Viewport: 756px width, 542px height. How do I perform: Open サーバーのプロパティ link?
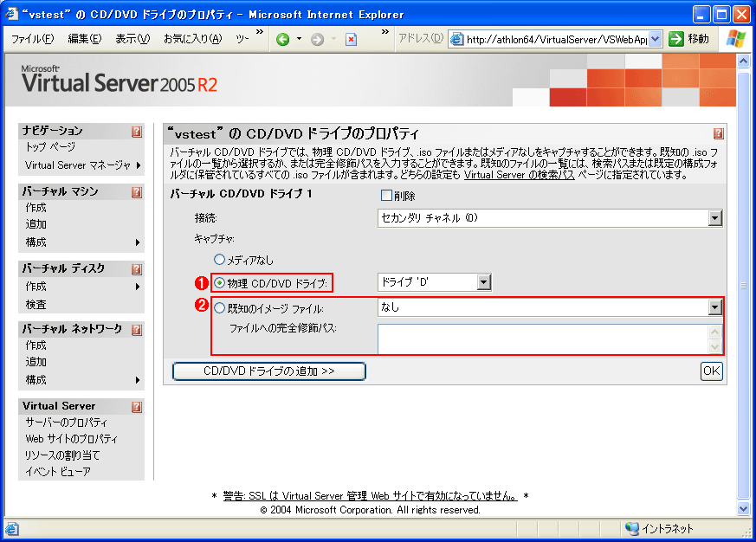(x=67, y=423)
